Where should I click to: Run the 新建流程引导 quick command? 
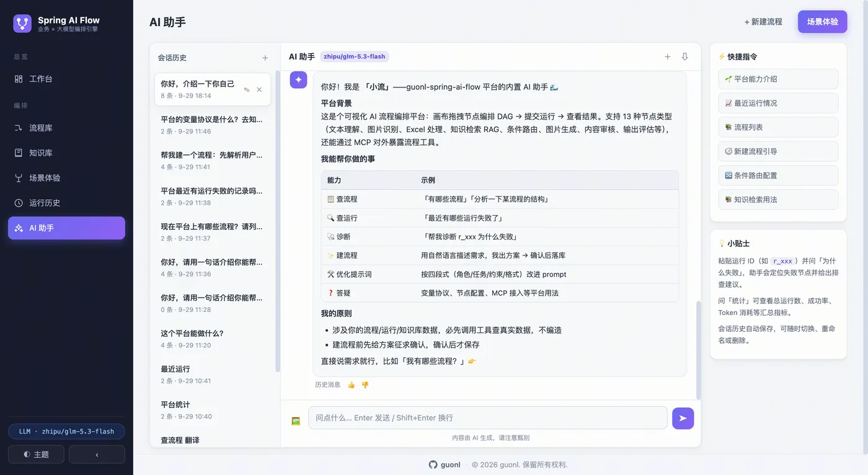[x=778, y=151]
